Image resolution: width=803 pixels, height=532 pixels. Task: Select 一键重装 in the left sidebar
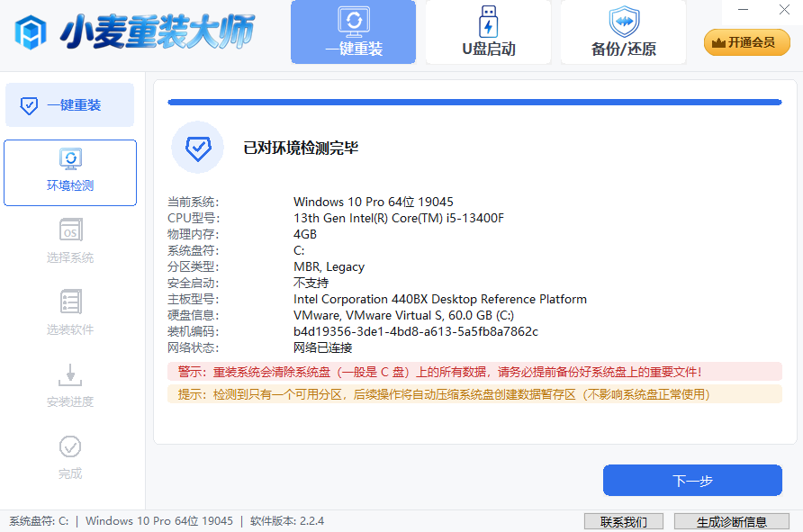[69, 105]
